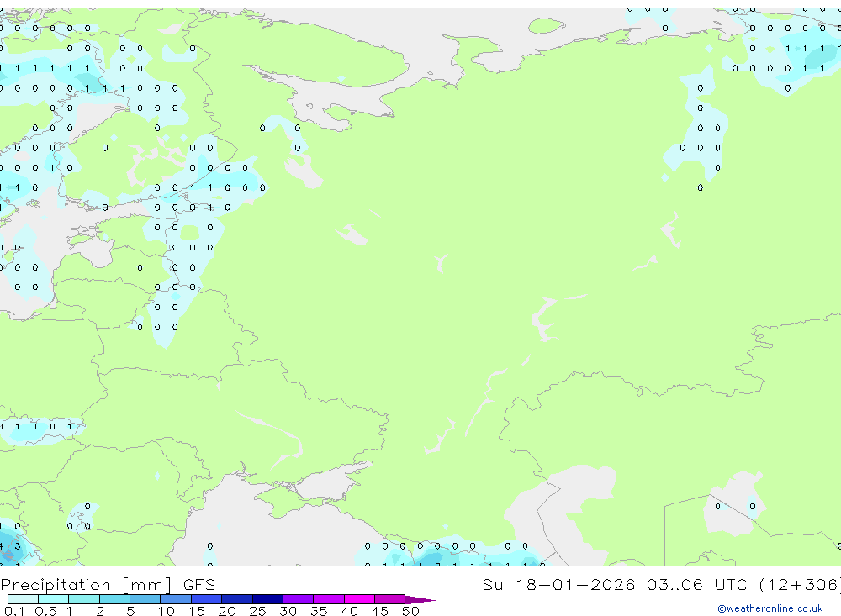Click the 10 mm legend color swatch
Image resolution: width=841 pixels, height=616 pixels.
click(176, 599)
